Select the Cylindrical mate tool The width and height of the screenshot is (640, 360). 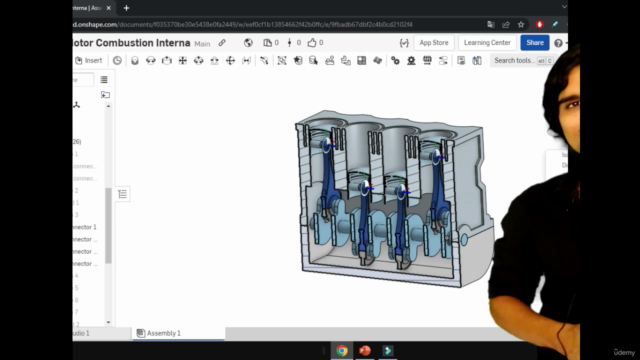(198, 60)
